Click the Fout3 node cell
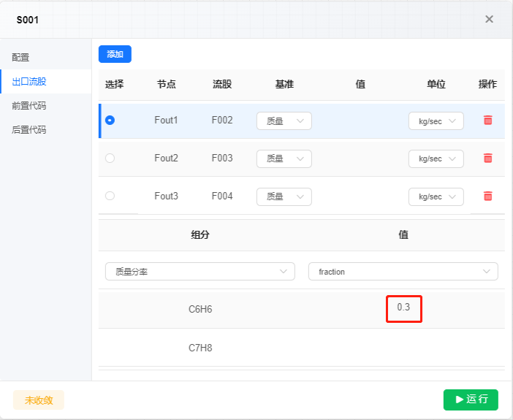Image resolution: width=513 pixels, height=420 pixels. tap(166, 196)
